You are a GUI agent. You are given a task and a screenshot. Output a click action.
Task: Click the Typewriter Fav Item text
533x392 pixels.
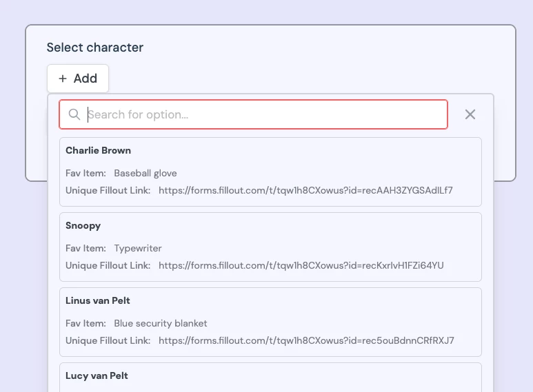tap(138, 248)
